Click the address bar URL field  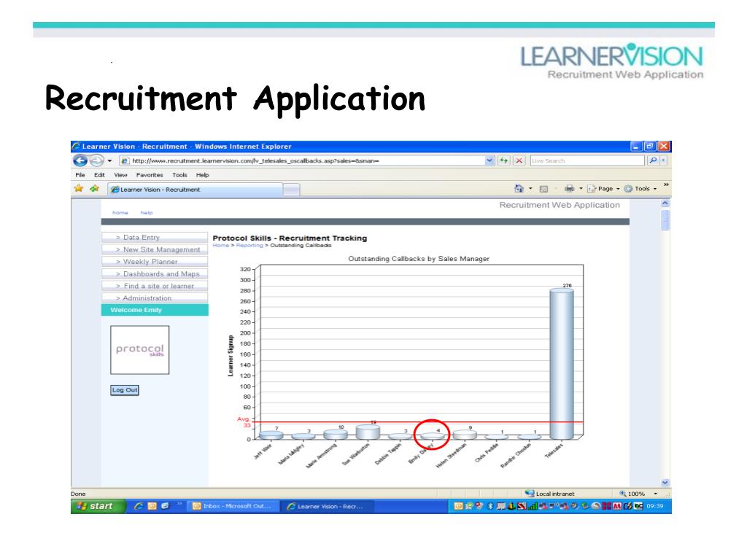coord(303,161)
